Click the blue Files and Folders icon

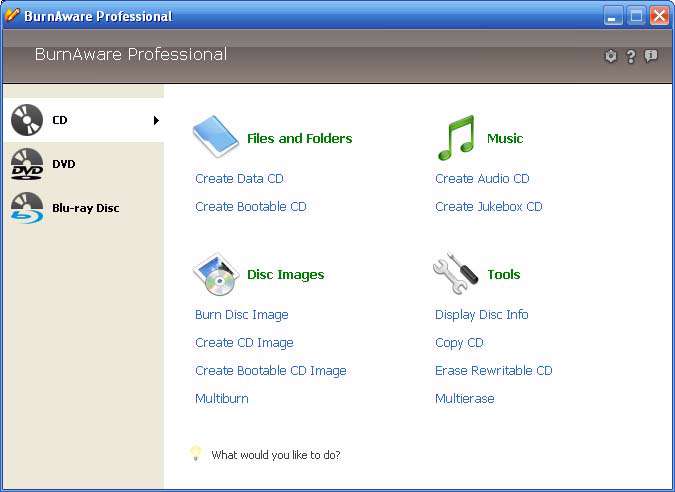click(215, 136)
